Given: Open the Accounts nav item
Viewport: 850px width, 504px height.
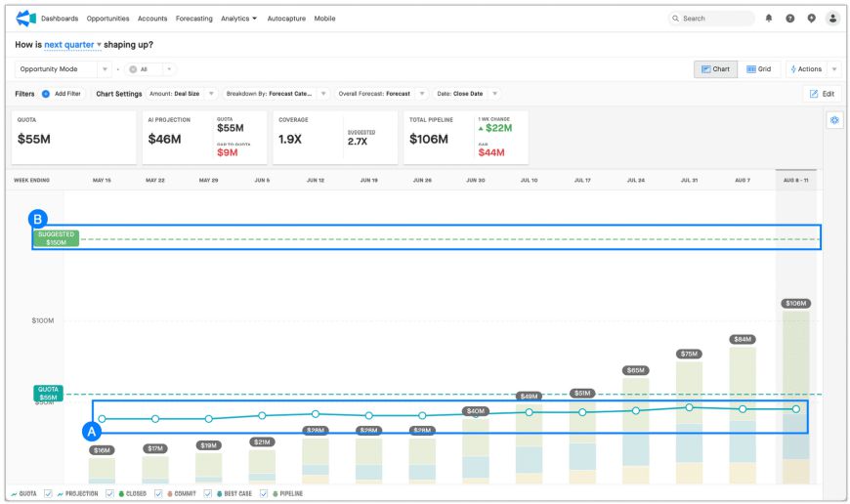Looking at the screenshot, I should coord(152,19).
